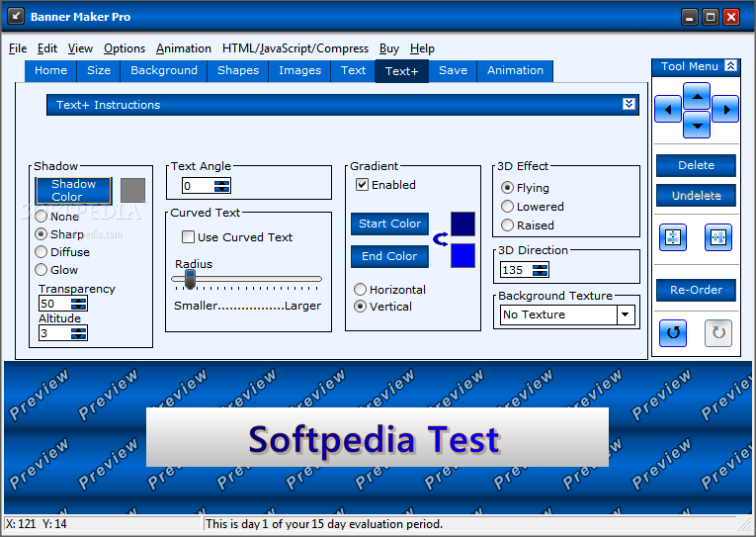The height and width of the screenshot is (537, 756).
Task: Select Raised 3D effect
Action: [507, 224]
